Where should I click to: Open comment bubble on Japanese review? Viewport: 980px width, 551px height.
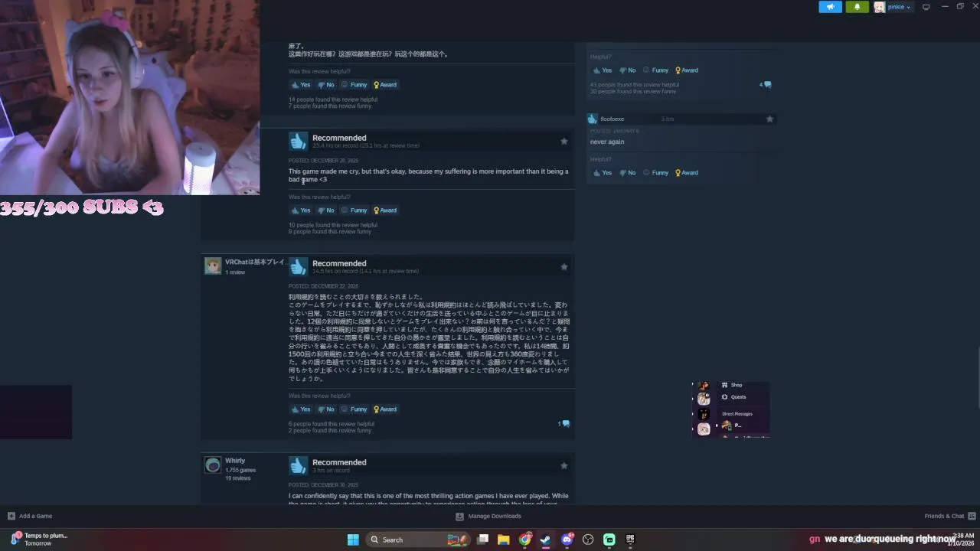coord(564,423)
